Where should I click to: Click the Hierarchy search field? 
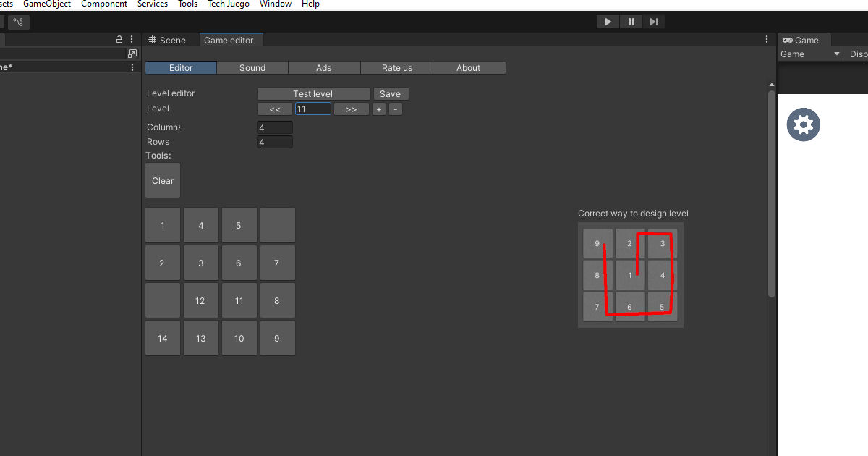[61, 54]
